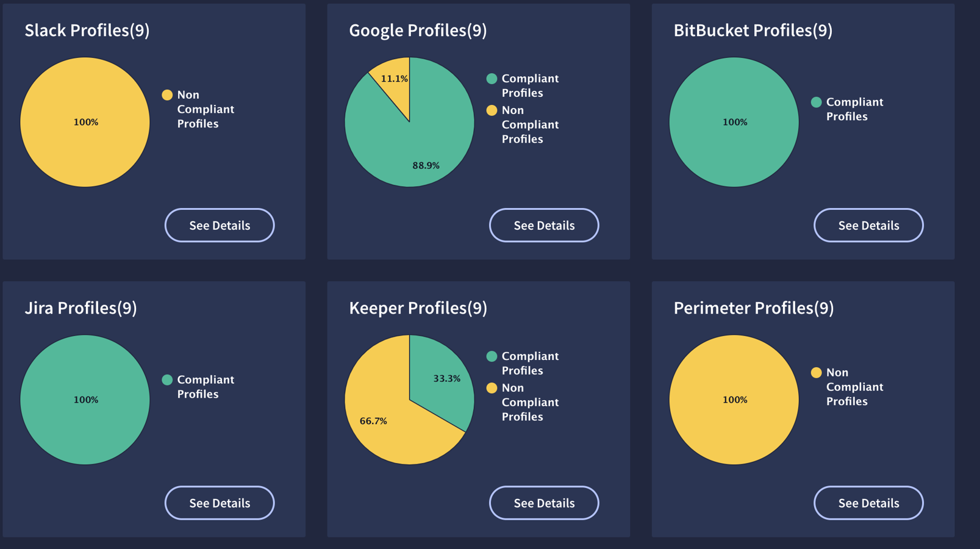The image size is (980, 549).
Task: Click green legend dot in BitBucket Profiles card
Action: (x=816, y=102)
